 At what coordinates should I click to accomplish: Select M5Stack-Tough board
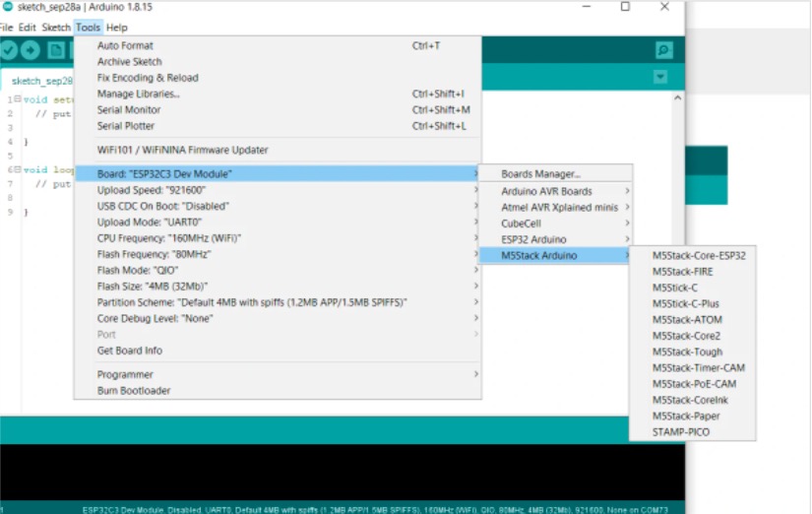pyautogui.click(x=692, y=352)
